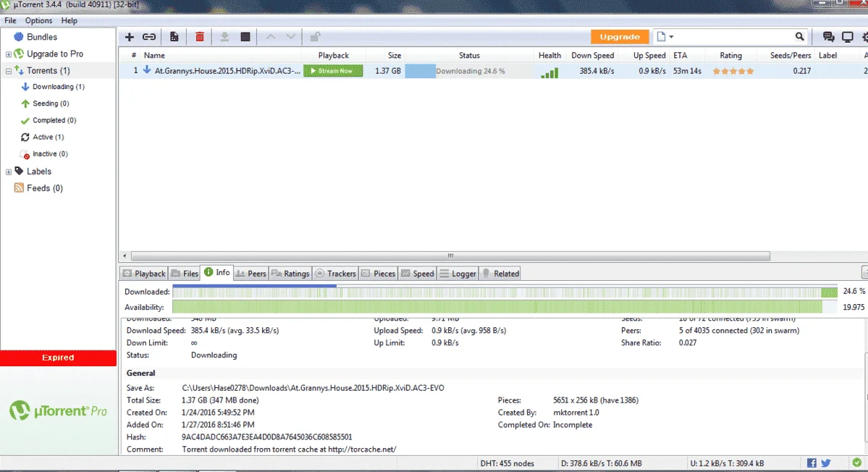The height and width of the screenshot is (472, 868).
Task: Click the Create New Torrent icon
Action: (174, 37)
